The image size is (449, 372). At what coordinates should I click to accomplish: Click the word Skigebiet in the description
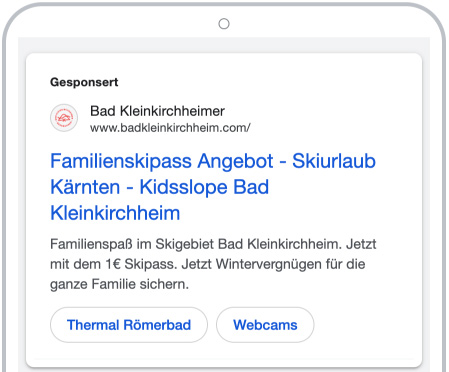click(x=185, y=244)
